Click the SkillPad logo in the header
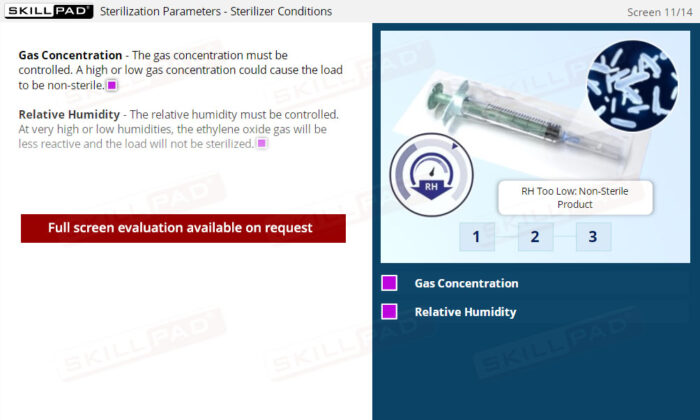The width and height of the screenshot is (700, 420). [x=49, y=11]
